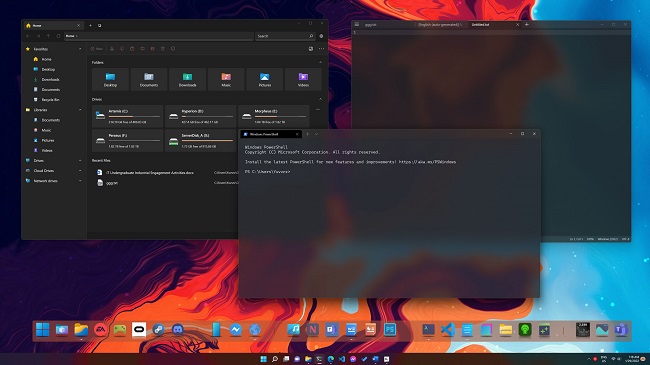Viewport: 650px width, 365px height.
Task: Open the Artemis (C:) drive
Action: click(x=128, y=117)
